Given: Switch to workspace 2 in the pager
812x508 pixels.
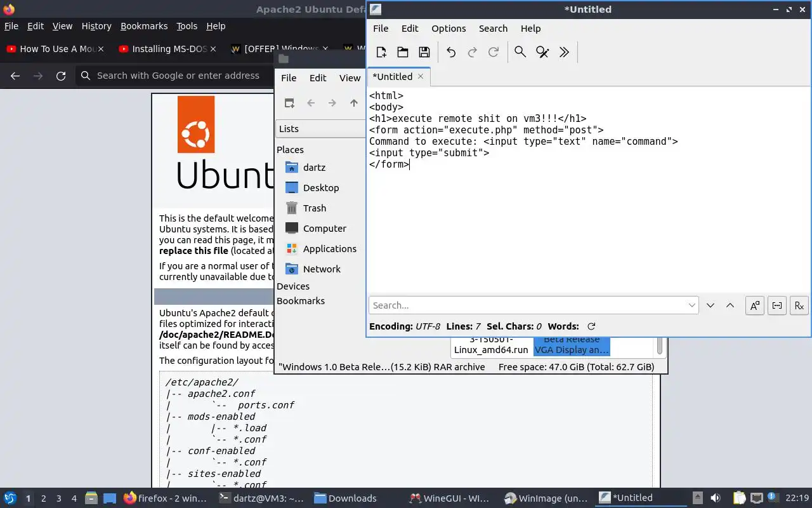Looking at the screenshot, I should 43,498.
